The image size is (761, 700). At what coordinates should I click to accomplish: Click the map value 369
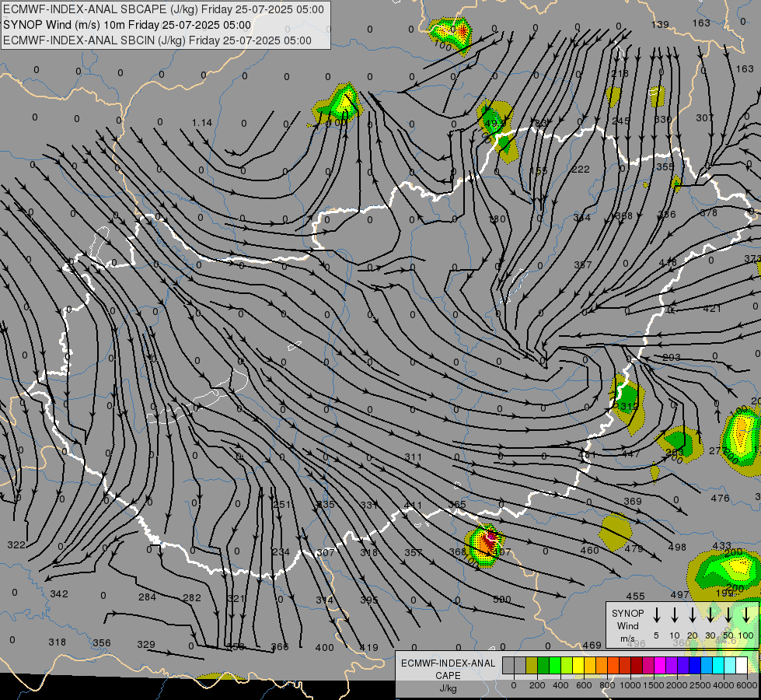(x=633, y=501)
